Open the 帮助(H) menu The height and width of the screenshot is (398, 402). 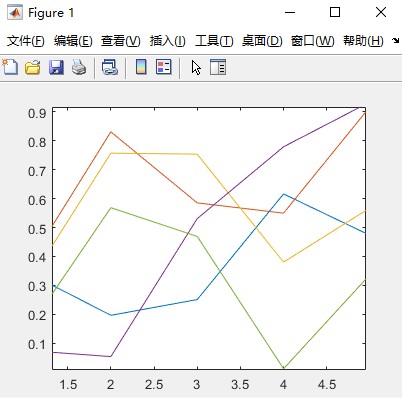[x=363, y=41]
